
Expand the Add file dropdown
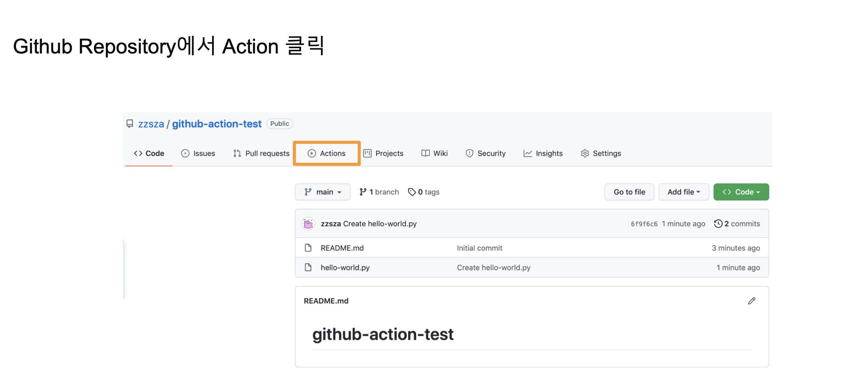point(684,192)
